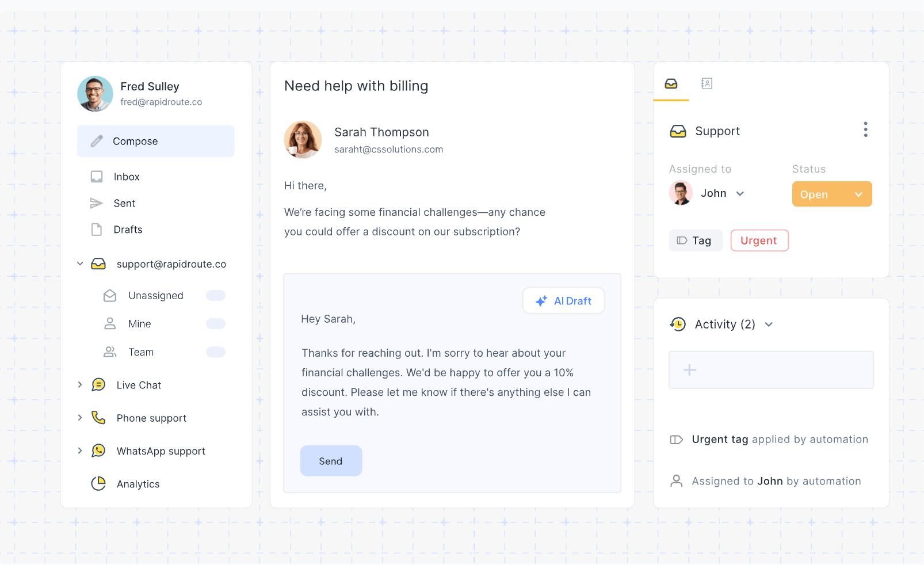The height and width of the screenshot is (565, 924).
Task: Click the Team people icon
Action: point(110,352)
